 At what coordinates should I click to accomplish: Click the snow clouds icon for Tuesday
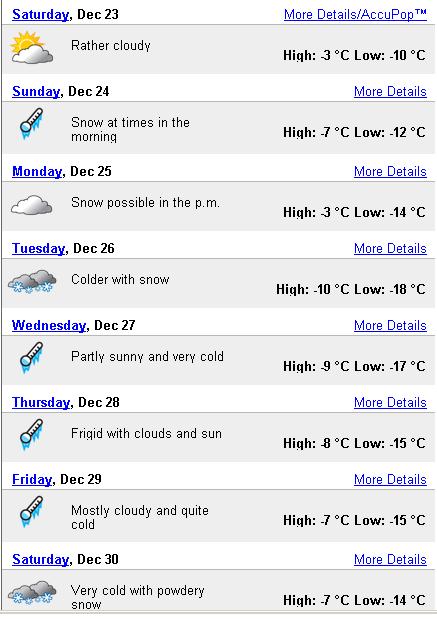click(x=32, y=281)
